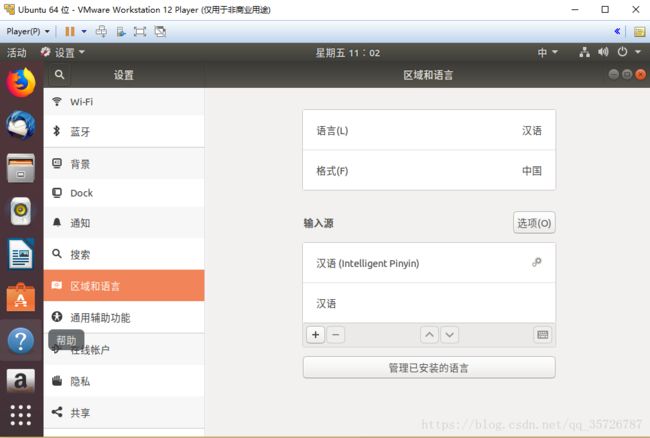Select 通知 notifications in sidebar

click(124, 223)
